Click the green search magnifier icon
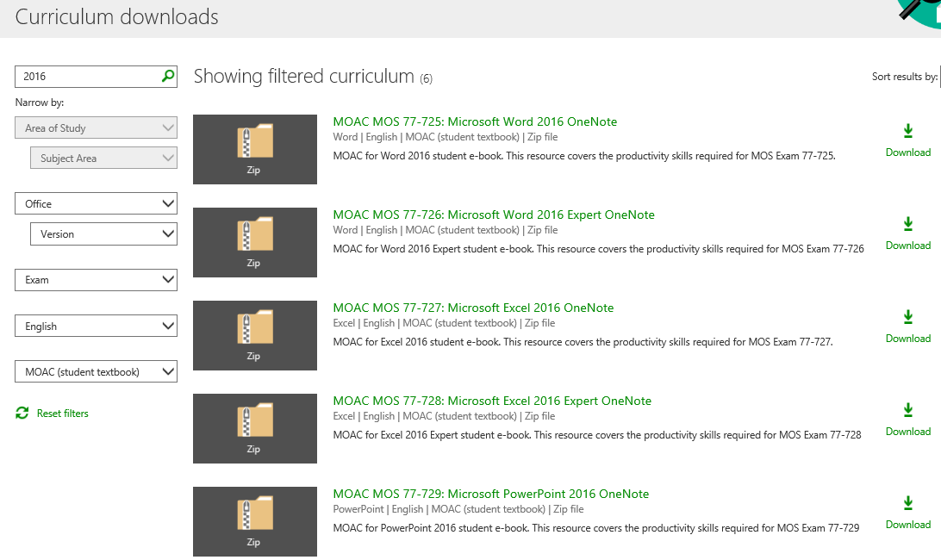The image size is (941, 560). tap(168, 76)
